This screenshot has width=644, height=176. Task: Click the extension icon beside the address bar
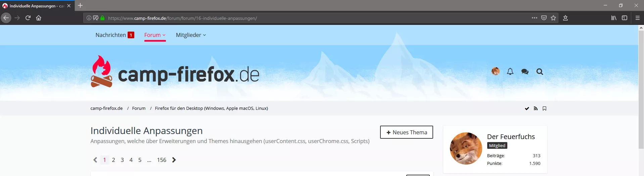pos(565,18)
